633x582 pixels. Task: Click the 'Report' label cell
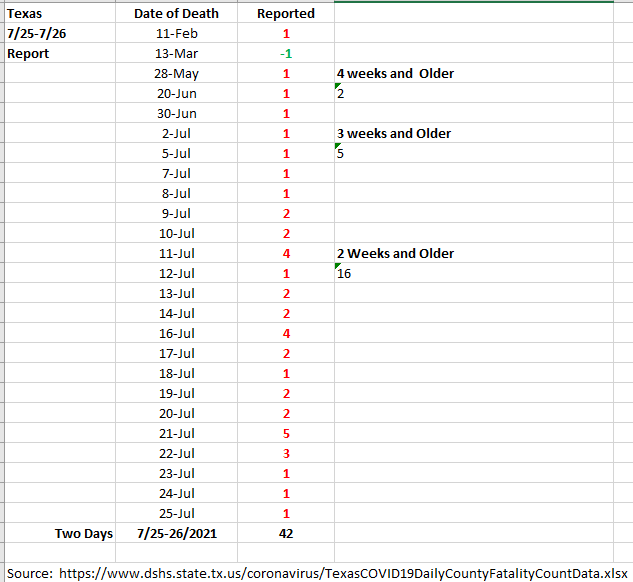pyautogui.click(x=60, y=53)
